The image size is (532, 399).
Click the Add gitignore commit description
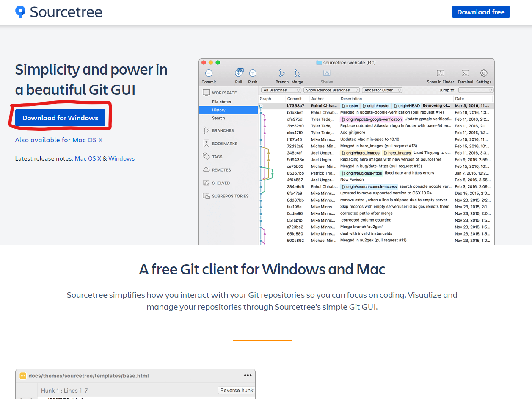(352, 133)
